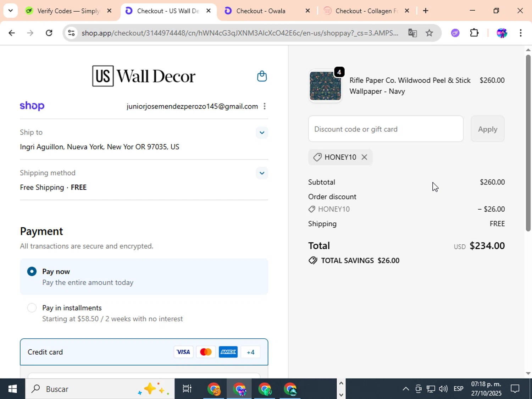
Task: Show hidden system tray icons
Action: click(x=406, y=389)
